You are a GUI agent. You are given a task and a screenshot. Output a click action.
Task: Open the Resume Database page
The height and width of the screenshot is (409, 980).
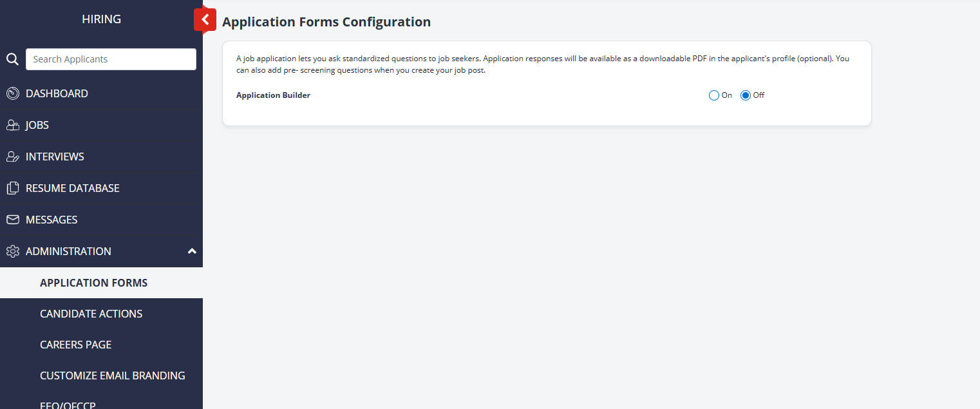pos(72,188)
